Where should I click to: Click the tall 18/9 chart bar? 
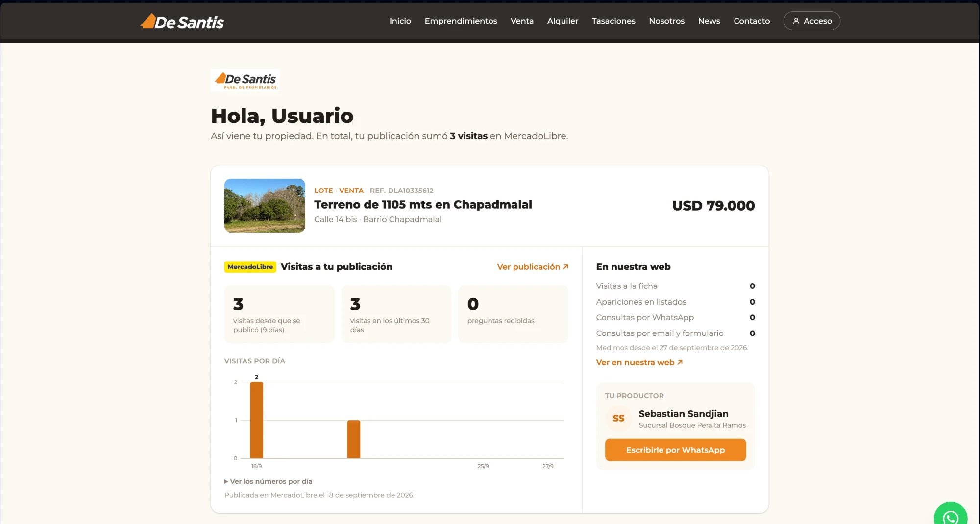click(256, 420)
